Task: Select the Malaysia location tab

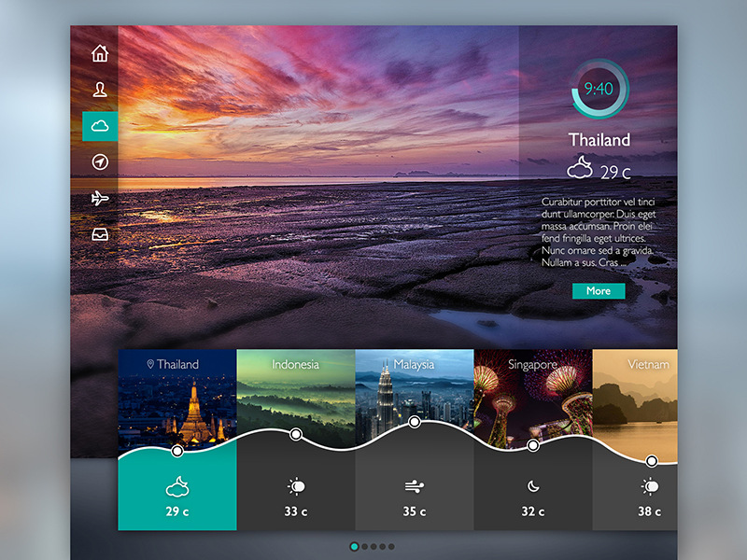Action: click(x=414, y=392)
